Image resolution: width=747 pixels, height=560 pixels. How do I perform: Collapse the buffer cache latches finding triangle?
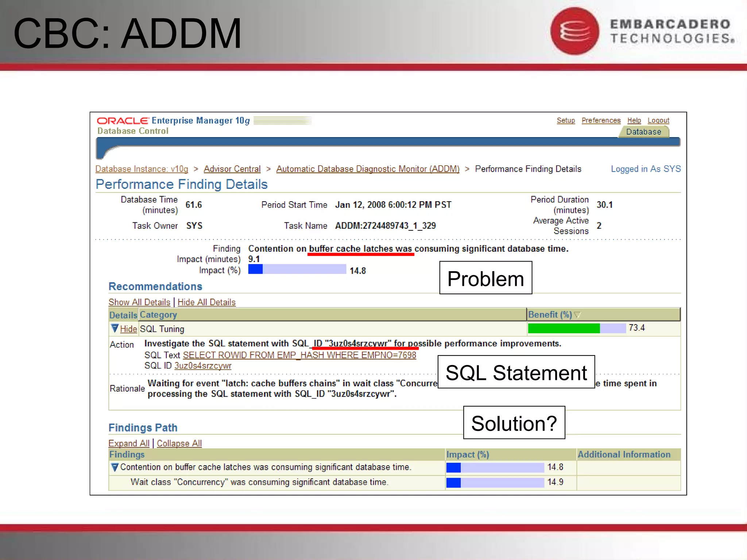point(115,467)
